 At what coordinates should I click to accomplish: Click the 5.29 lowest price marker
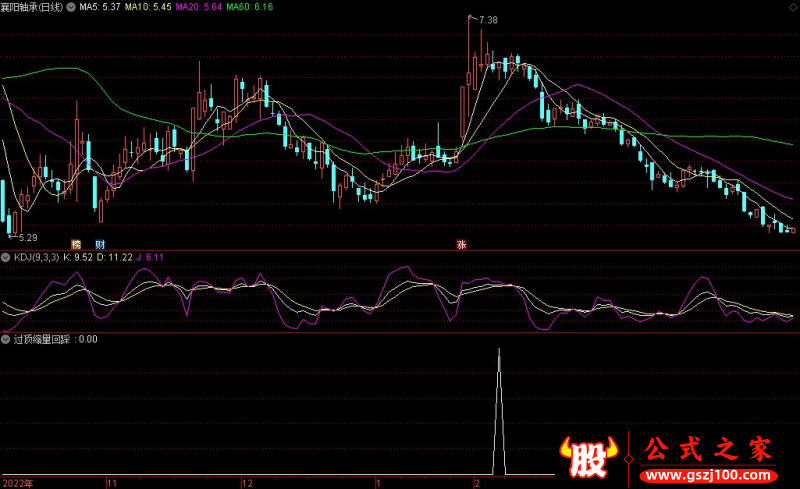point(26,238)
